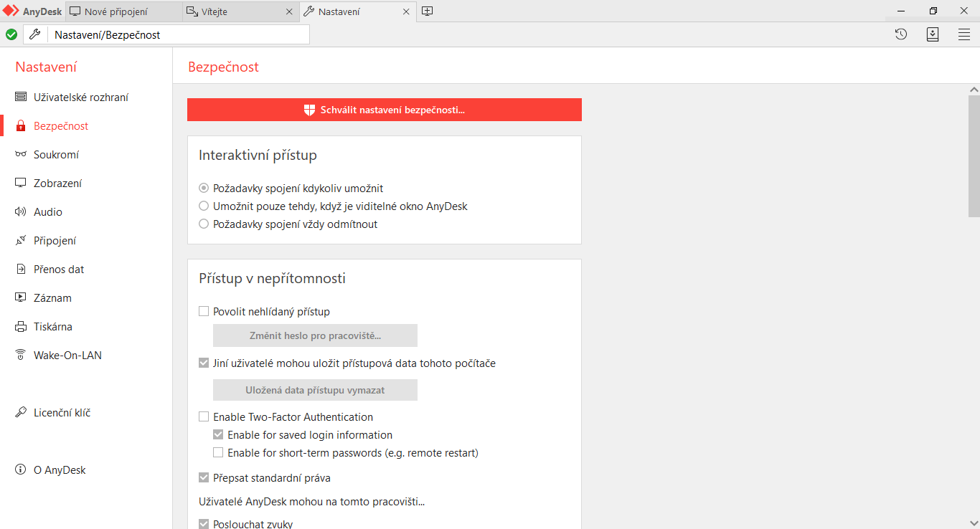The height and width of the screenshot is (529, 980).
Task: Click the new tab plus icon
Action: coord(427,11)
